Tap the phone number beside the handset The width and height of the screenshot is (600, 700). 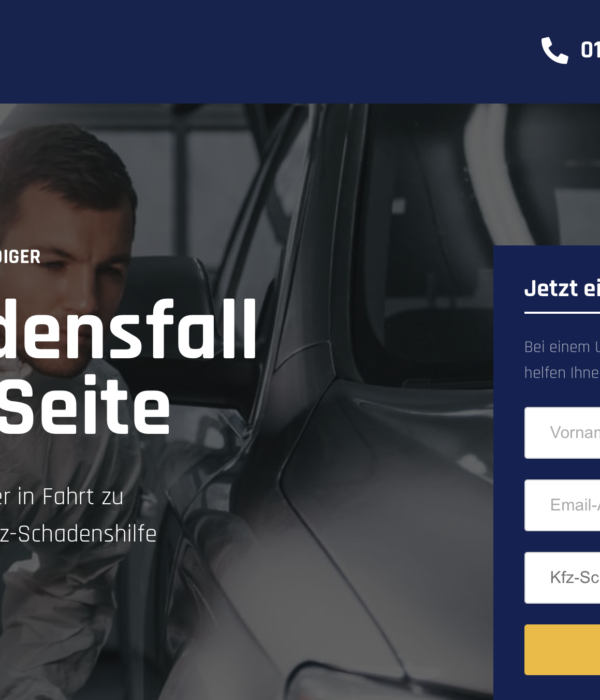(x=590, y=50)
